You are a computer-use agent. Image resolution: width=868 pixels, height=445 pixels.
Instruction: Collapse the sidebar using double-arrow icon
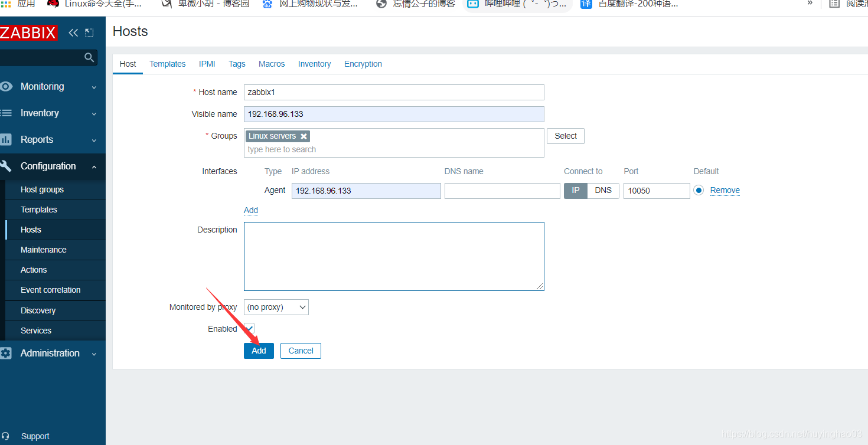[73, 32]
